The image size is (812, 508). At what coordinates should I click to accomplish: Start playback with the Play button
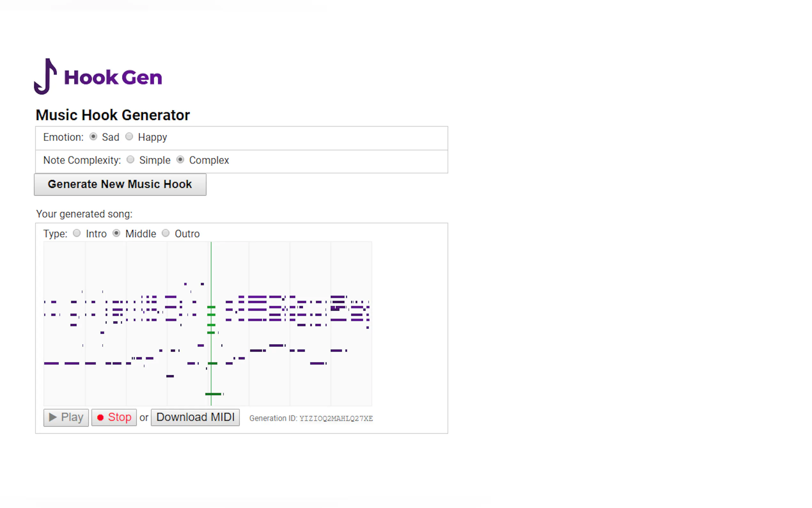66,417
